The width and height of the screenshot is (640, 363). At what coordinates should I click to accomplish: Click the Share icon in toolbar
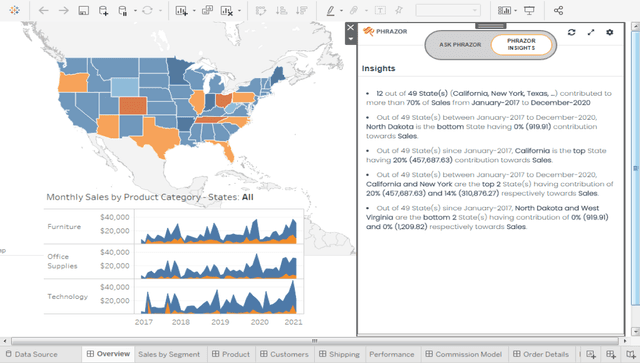(x=558, y=11)
